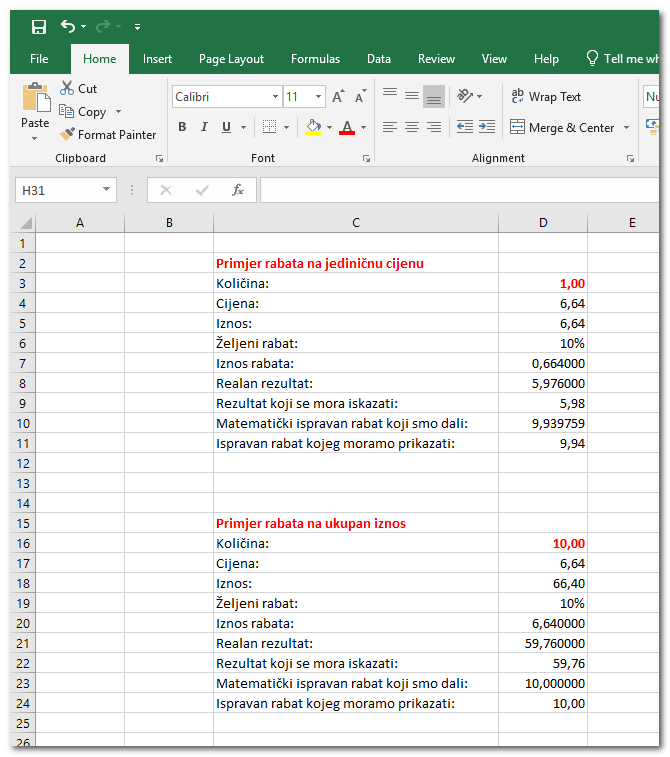Open Alignment settings dialog launcher

tap(630, 158)
